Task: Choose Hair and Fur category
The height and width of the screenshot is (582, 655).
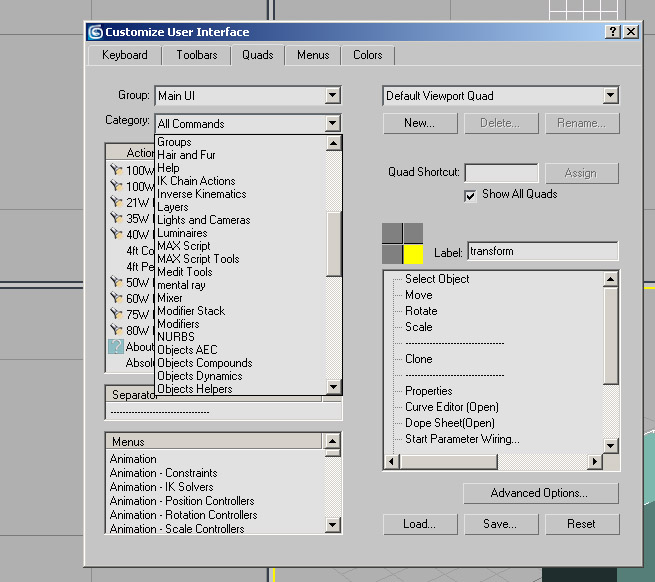Action: [x=241, y=155]
